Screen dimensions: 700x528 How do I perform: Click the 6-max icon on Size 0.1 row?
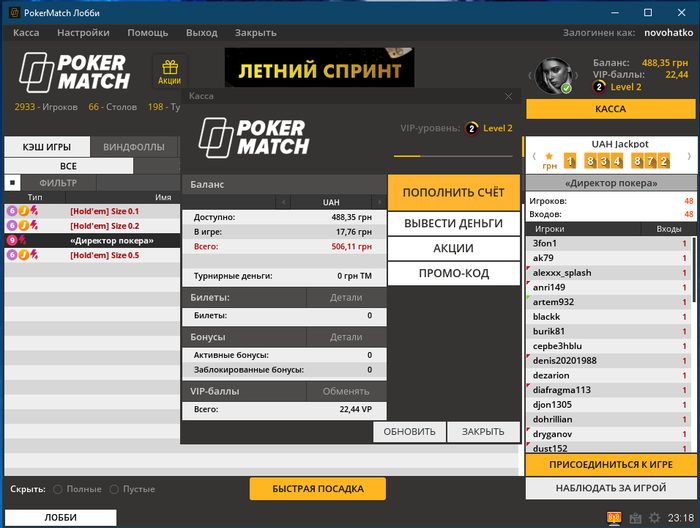[x=12, y=211]
